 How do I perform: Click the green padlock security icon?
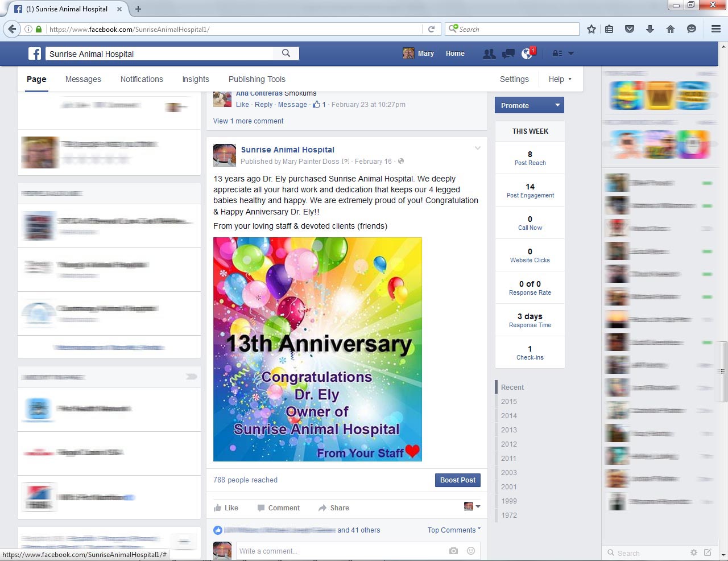tap(39, 29)
